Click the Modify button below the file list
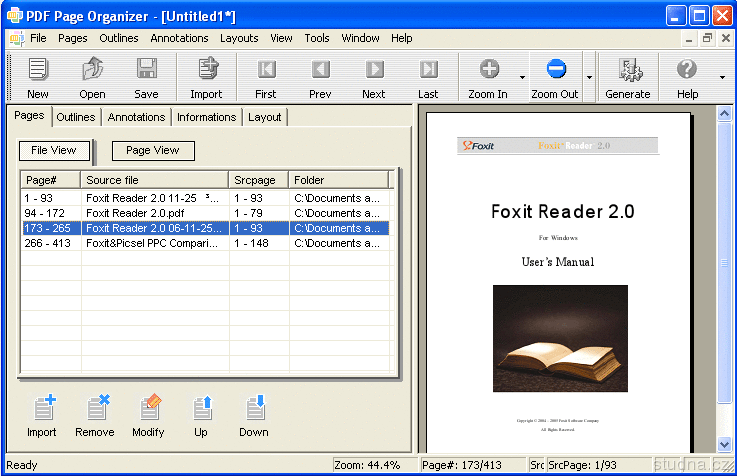 click(148, 415)
